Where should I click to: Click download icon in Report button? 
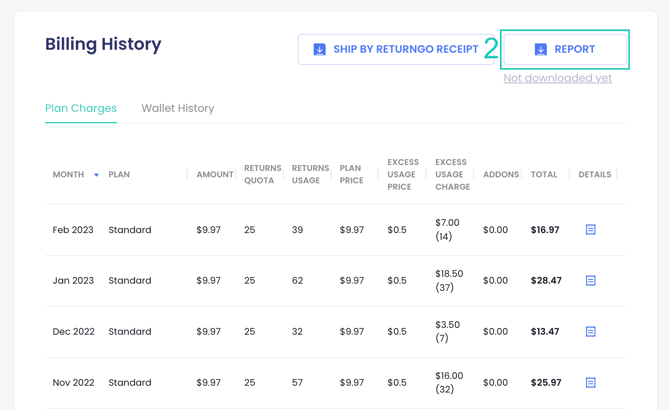pyautogui.click(x=540, y=49)
